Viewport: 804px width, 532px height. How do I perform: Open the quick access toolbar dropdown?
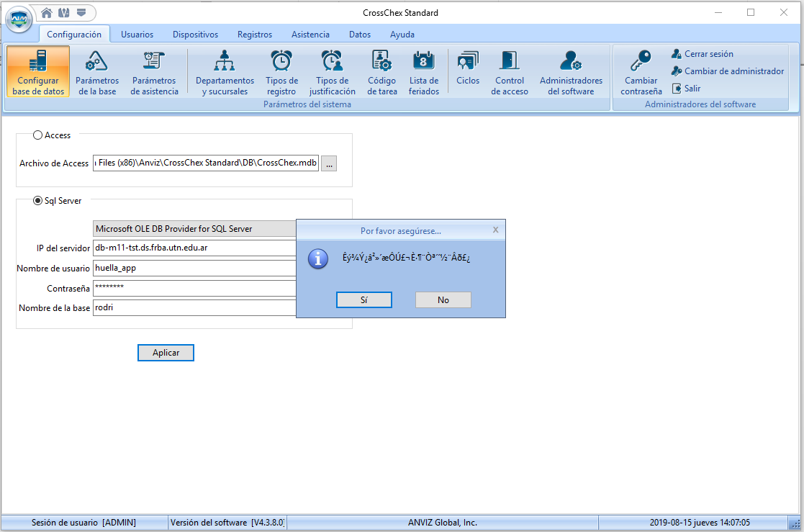(81, 12)
